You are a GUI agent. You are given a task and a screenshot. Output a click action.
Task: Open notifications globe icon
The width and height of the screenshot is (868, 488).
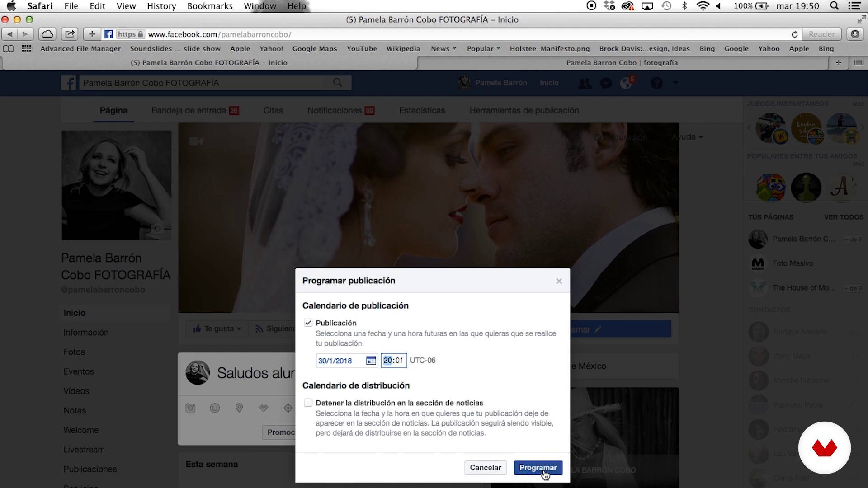point(626,83)
